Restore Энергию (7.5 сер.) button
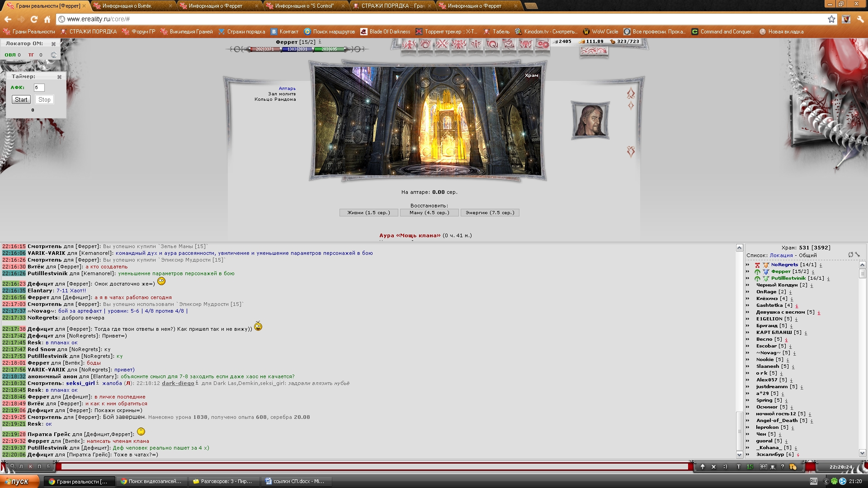 [x=490, y=212]
